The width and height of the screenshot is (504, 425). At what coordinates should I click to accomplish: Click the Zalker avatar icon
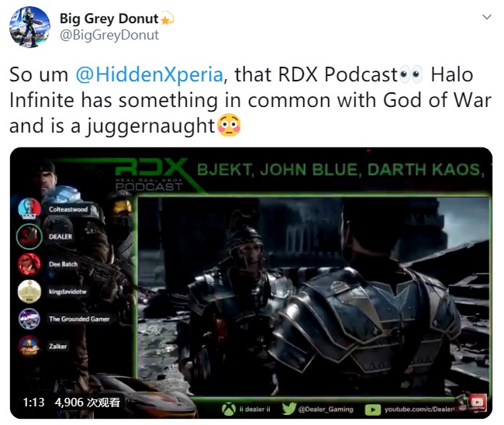pyautogui.click(x=29, y=346)
